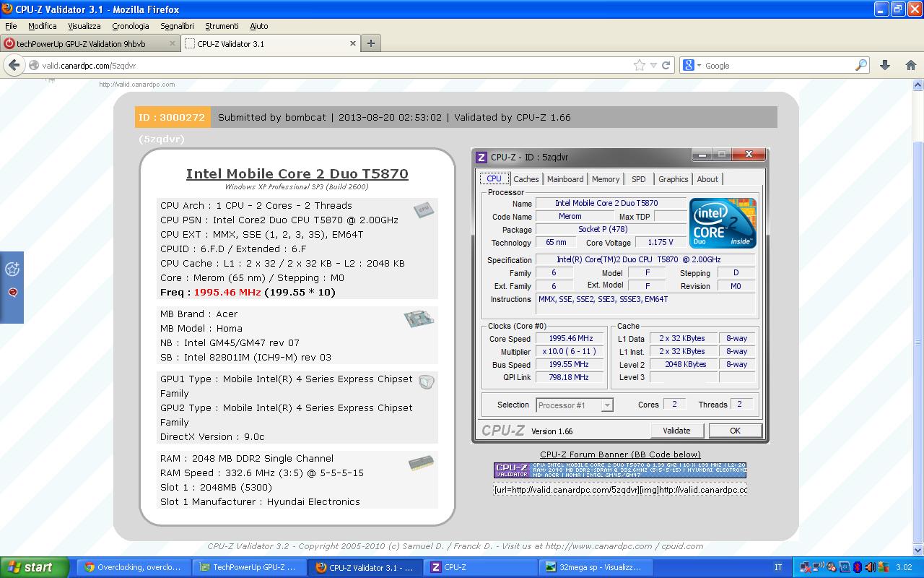Click the RAM module icon
Screen dimensions: 924x578
pos(421,462)
